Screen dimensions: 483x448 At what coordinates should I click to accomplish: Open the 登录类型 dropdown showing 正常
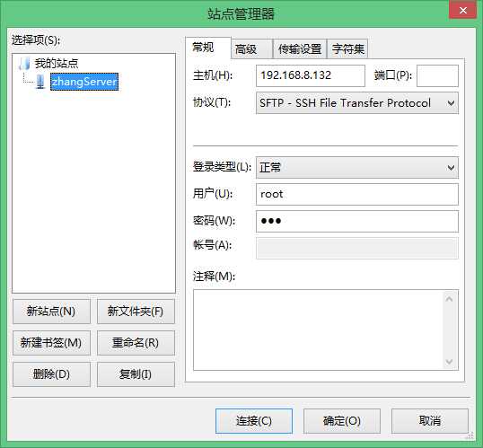click(357, 168)
